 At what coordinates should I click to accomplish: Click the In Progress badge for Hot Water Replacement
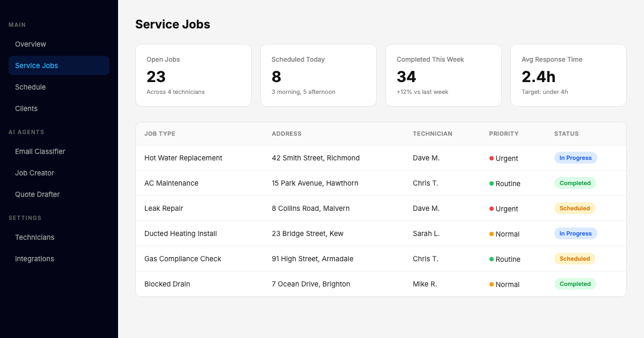pos(575,158)
